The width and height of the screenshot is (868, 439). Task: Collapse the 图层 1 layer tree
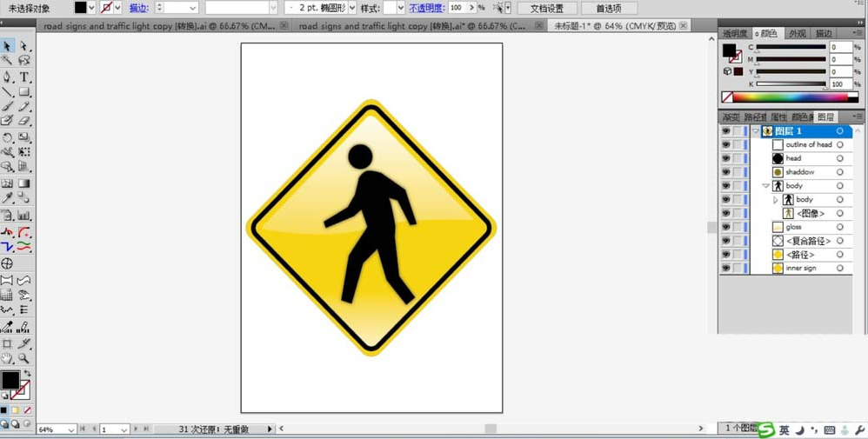756,131
